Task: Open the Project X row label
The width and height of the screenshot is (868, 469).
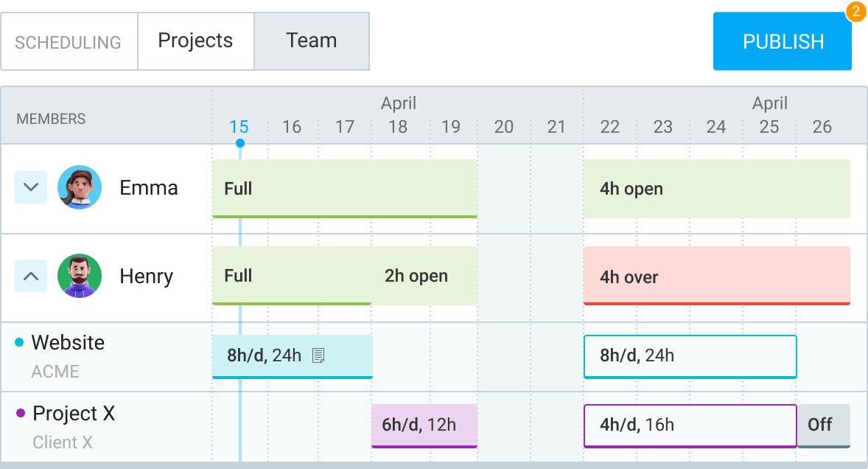Action: pyautogui.click(x=74, y=414)
